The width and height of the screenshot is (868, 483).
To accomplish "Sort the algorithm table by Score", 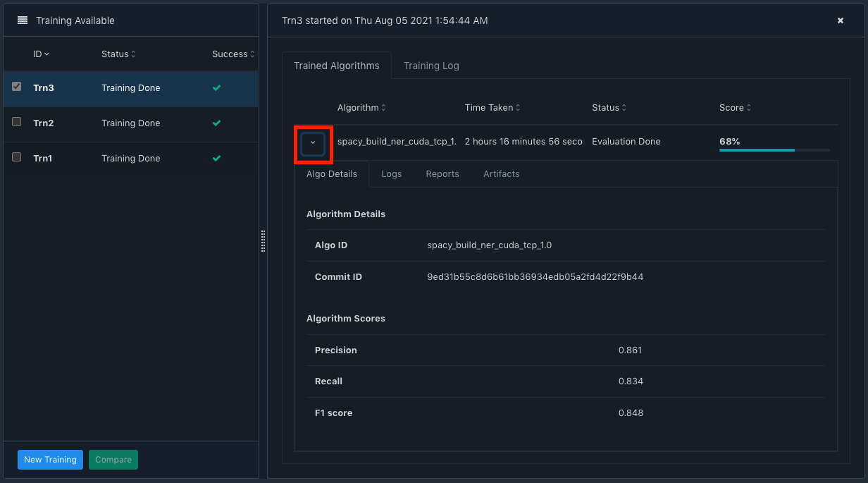I will (734, 107).
